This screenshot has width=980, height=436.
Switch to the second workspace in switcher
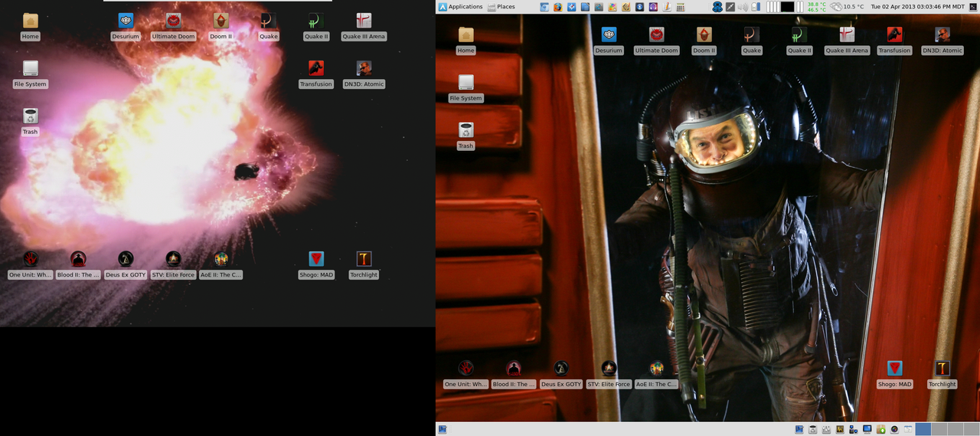point(939,429)
